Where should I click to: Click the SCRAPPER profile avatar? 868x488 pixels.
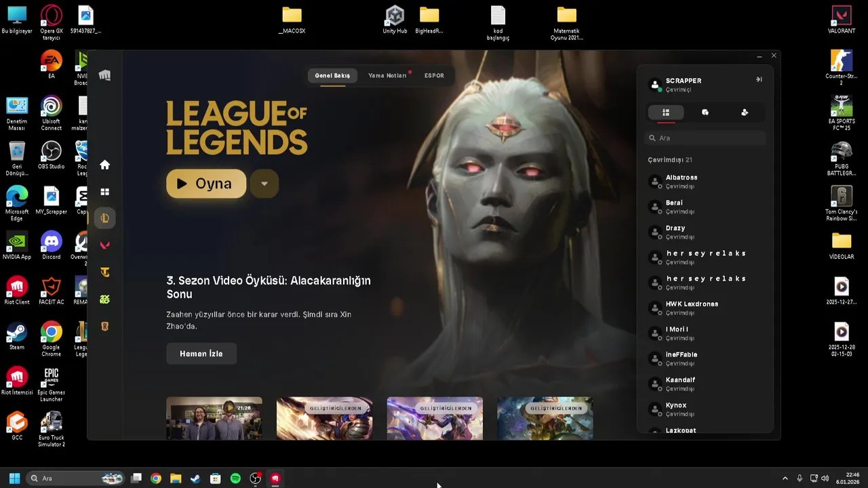655,85
